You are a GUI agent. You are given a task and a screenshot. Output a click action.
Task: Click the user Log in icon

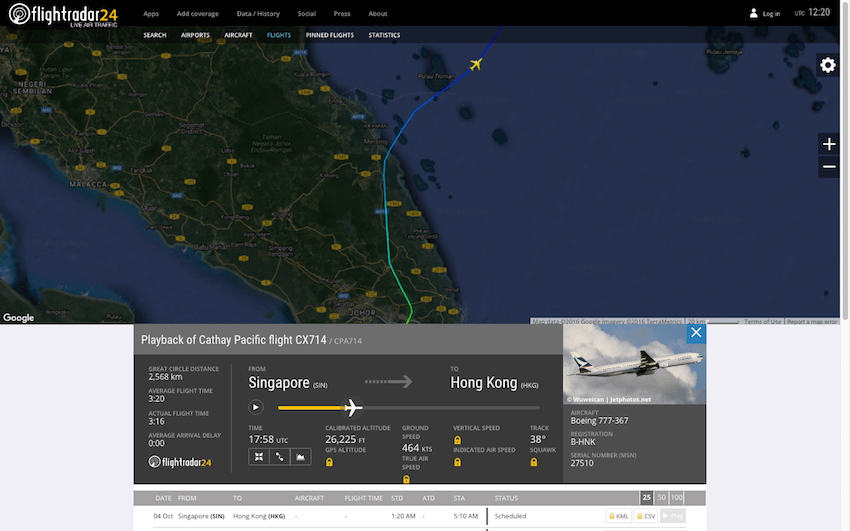coord(753,13)
